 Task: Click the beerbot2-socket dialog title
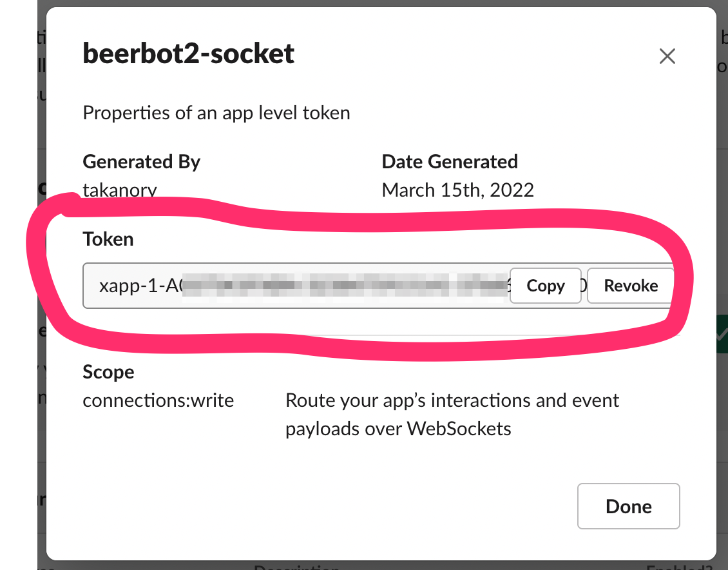coord(188,54)
